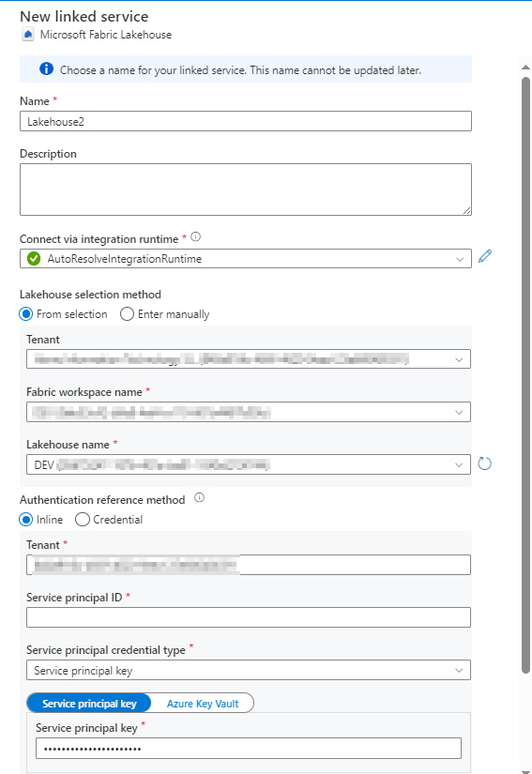Open the Service principal credential type dropdown
The height and width of the screenshot is (774, 532).
(249, 671)
